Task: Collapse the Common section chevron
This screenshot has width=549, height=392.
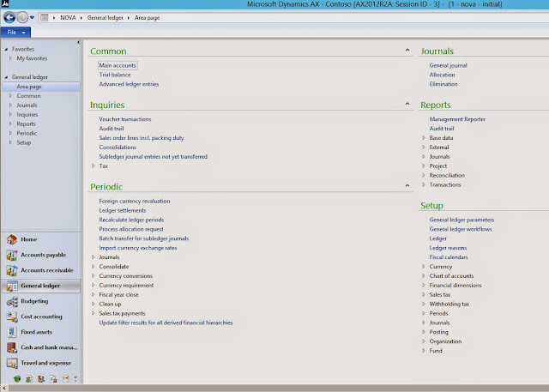Action: coord(407,50)
